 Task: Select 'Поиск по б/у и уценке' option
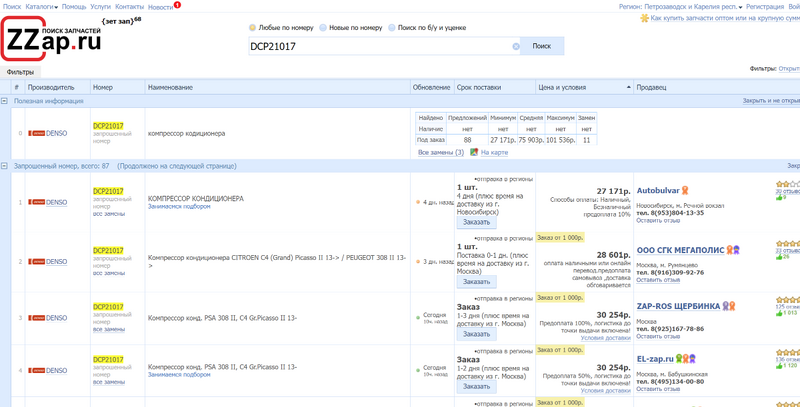point(392,27)
